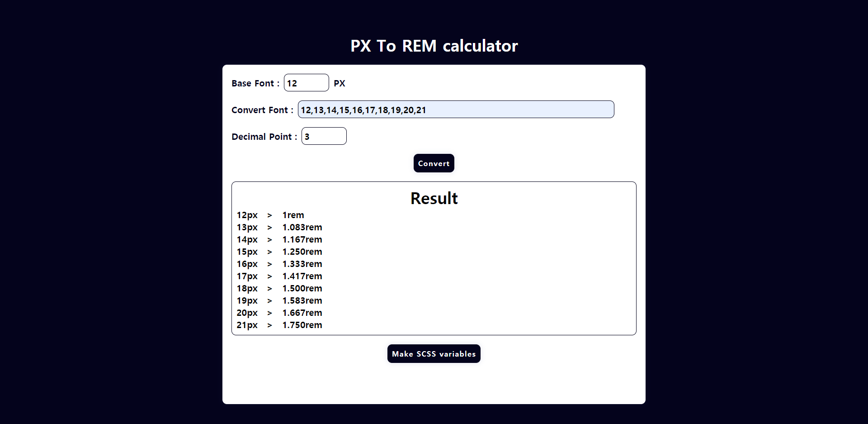Click the PX unit label beside Base Font
This screenshot has height=424, width=868.
click(340, 83)
